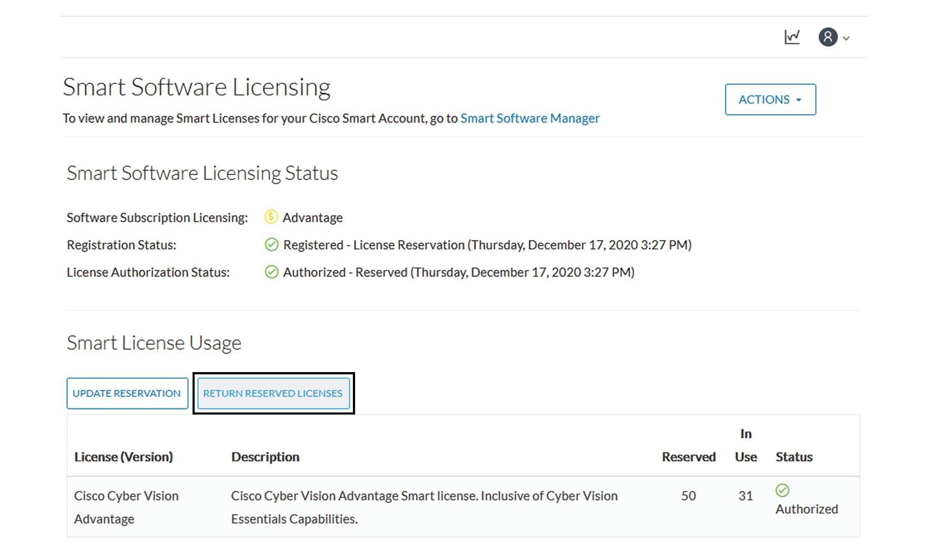
Task: Click the Advantage subscription value text
Action: 312,217
